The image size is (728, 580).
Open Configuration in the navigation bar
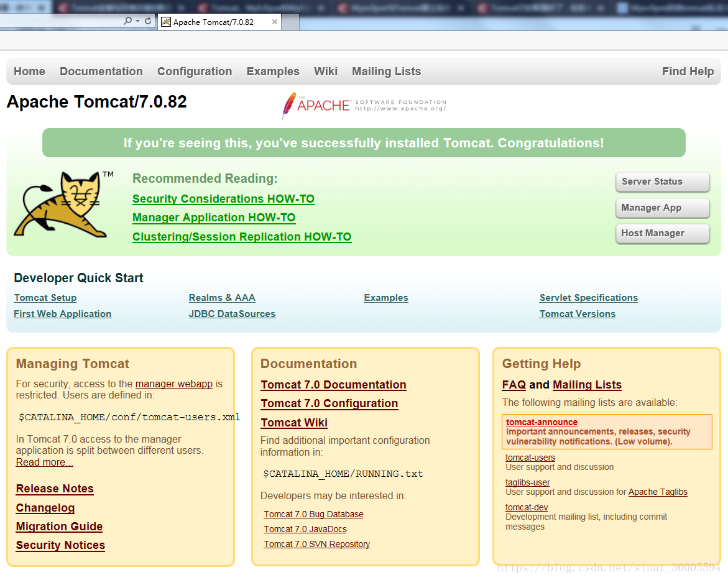coord(195,71)
